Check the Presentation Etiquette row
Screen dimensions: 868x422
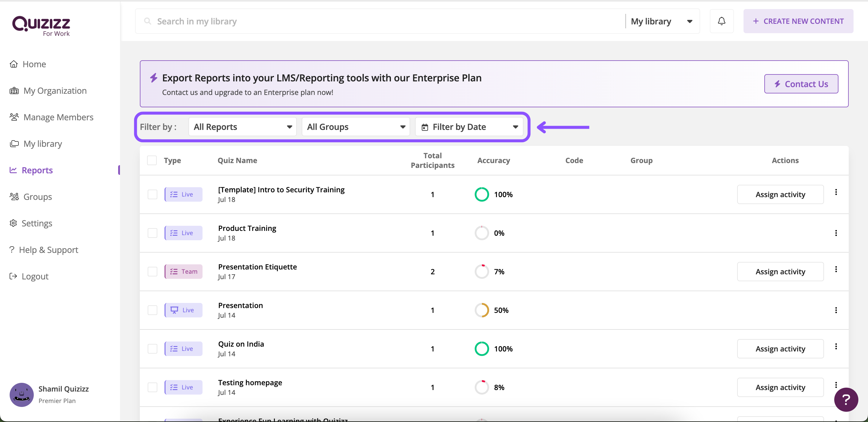pyautogui.click(x=152, y=272)
